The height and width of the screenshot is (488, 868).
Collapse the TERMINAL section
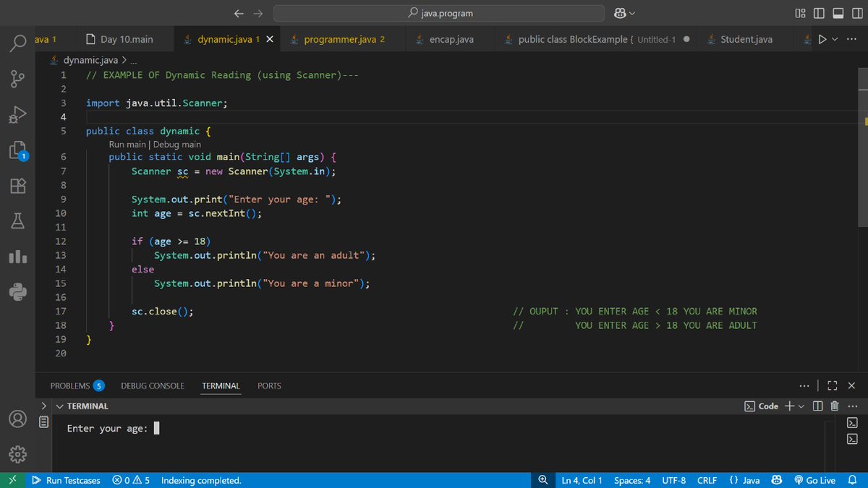pos(60,406)
